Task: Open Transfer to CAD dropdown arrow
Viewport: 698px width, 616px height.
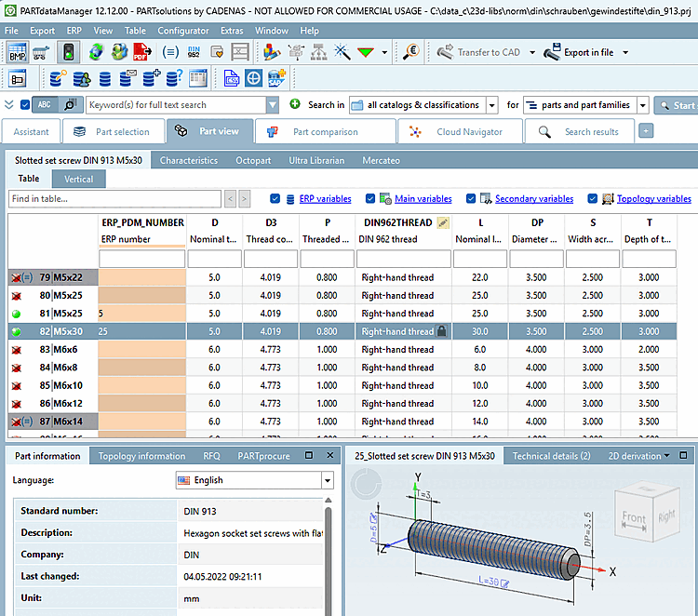Action: [532, 52]
